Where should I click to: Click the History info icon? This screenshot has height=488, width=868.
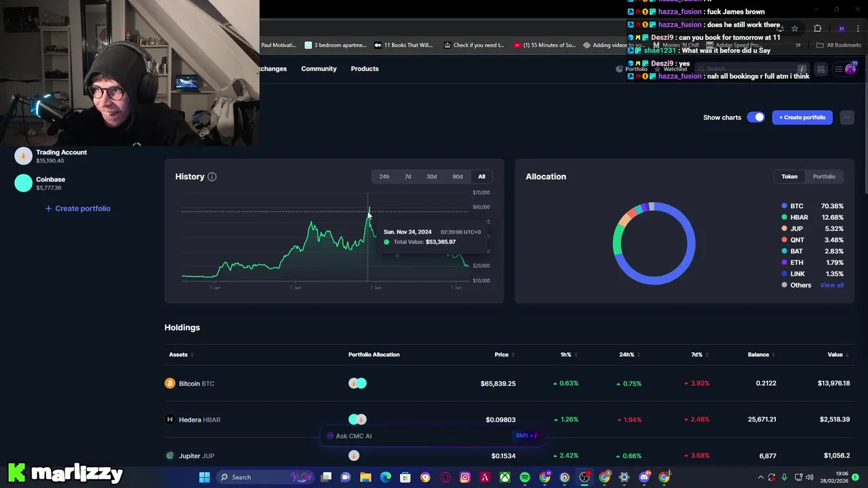point(212,177)
